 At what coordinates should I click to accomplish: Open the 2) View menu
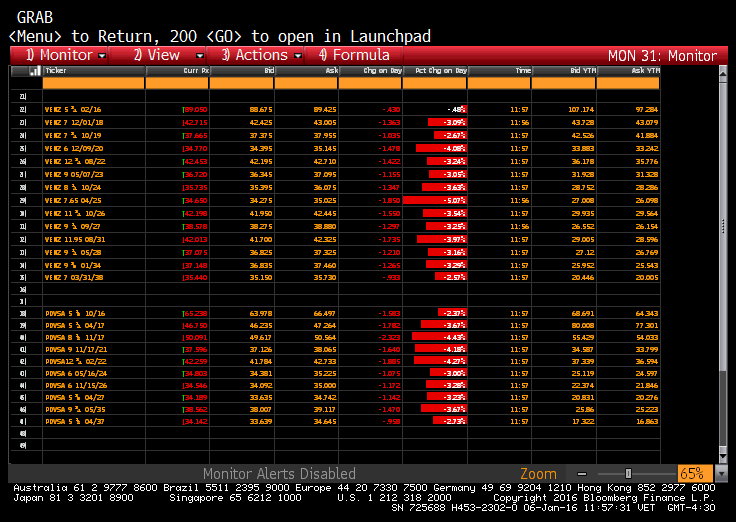[x=157, y=55]
